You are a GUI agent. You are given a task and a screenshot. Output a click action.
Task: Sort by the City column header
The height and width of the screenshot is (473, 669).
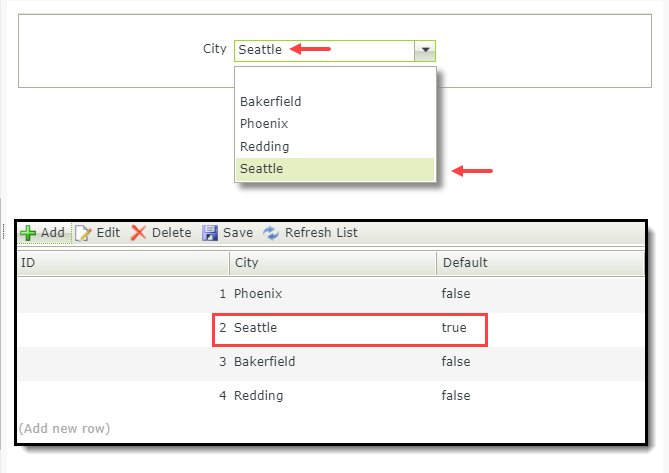tap(333, 263)
